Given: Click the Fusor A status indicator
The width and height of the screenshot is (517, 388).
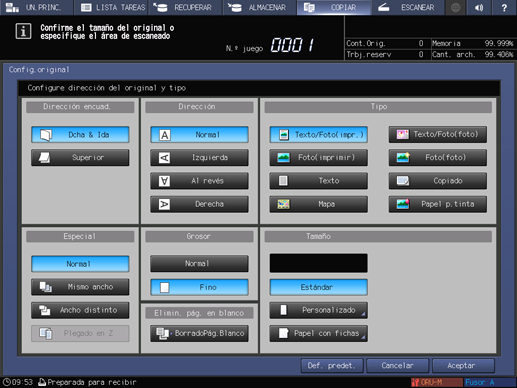Looking at the screenshot, I should click(489, 382).
